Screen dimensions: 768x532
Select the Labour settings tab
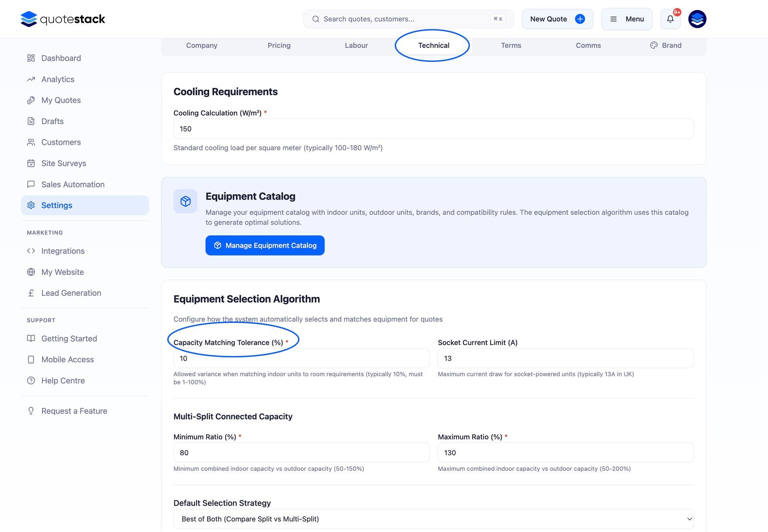point(356,45)
